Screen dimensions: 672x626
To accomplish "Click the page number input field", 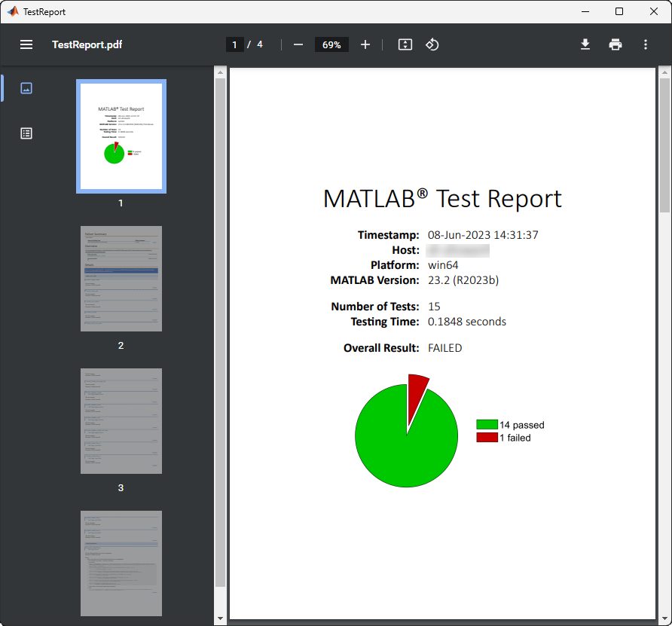I will [x=235, y=44].
